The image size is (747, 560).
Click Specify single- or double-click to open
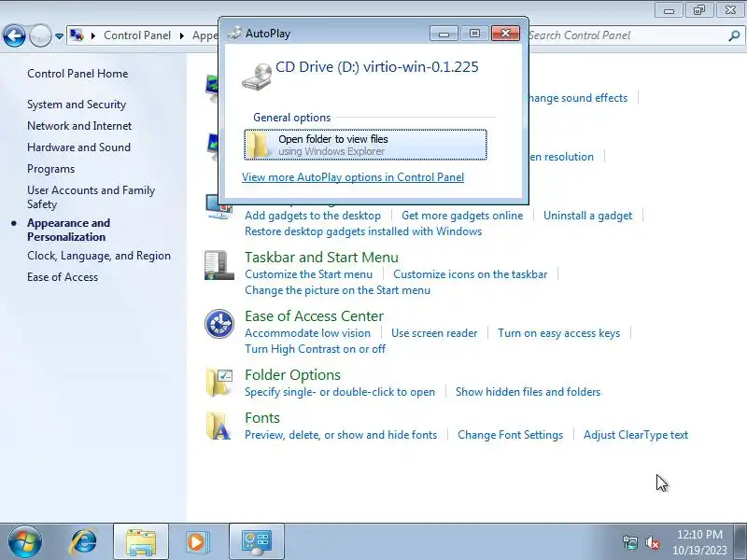point(340,392)
